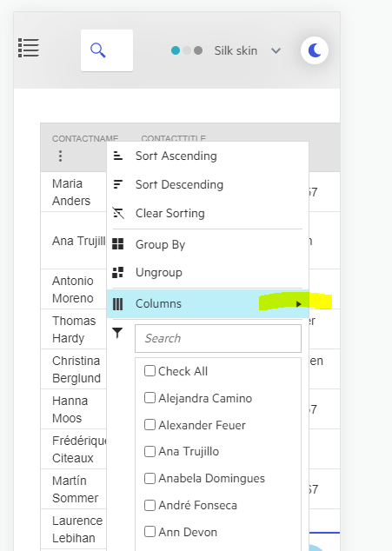Check the Ana Trujillo filter checkbox
The image size is (392, 551).
(x=149, y=451)
